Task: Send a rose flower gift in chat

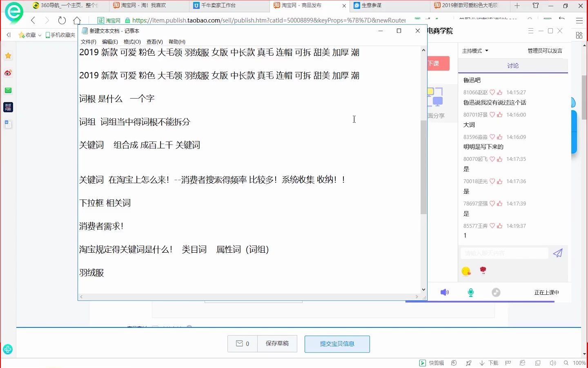Action: pos(483,270)
